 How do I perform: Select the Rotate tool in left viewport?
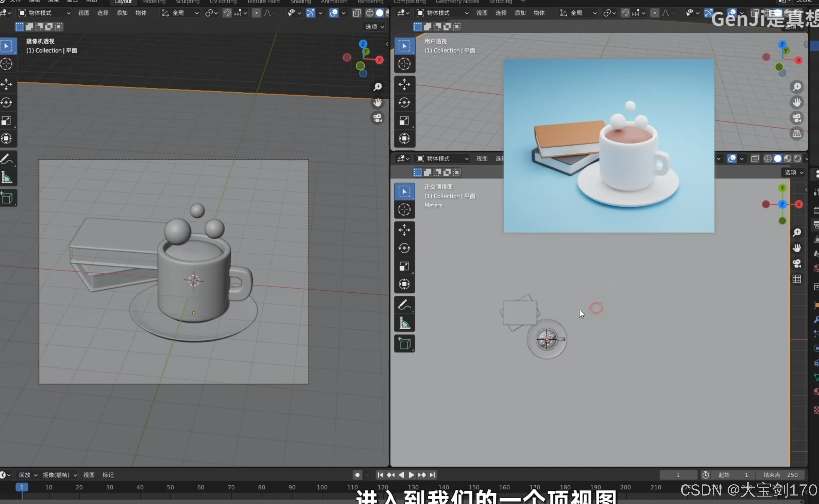(7, 102)
